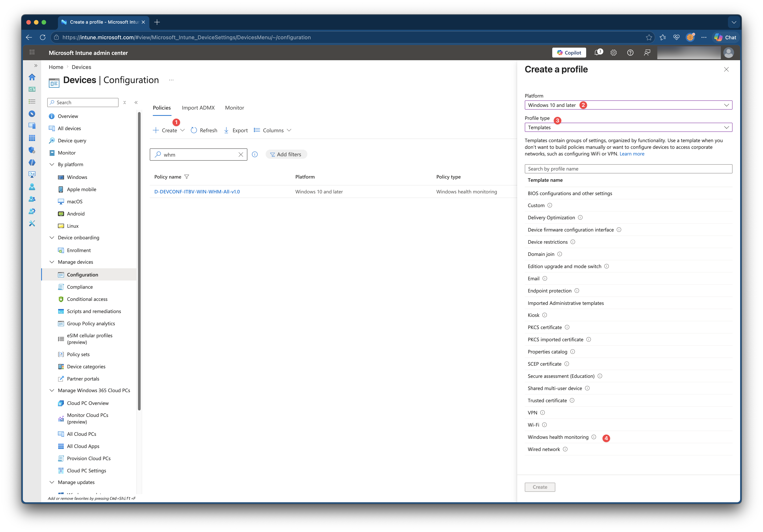Open the app launcher waffle icon
This screenshot has width=763, height=532.
point(32,52)
